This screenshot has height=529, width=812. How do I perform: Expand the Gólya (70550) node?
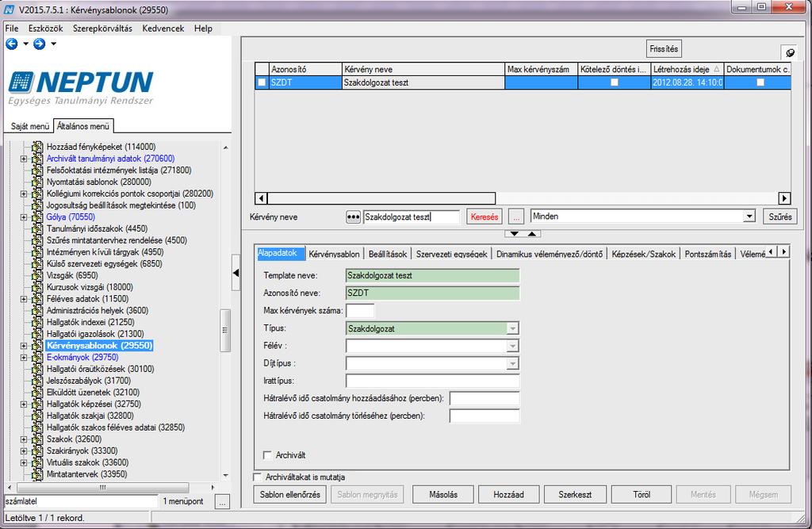(24, 217)
